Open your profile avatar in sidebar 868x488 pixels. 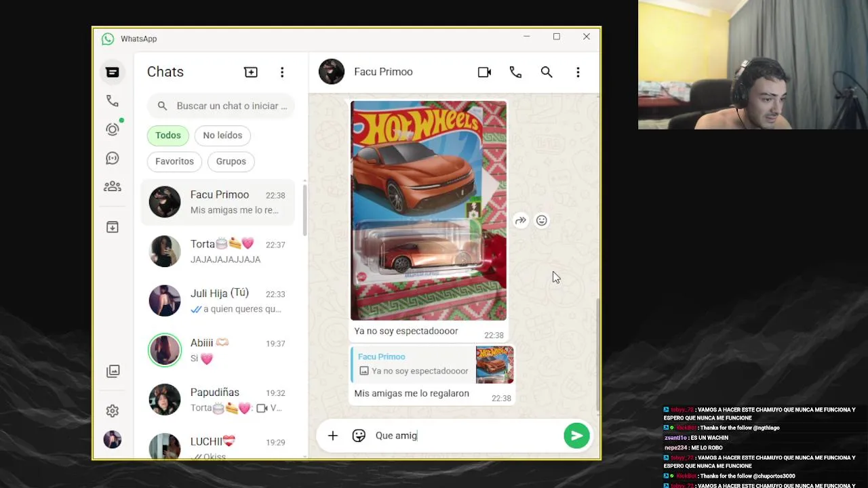click(113, 439)
